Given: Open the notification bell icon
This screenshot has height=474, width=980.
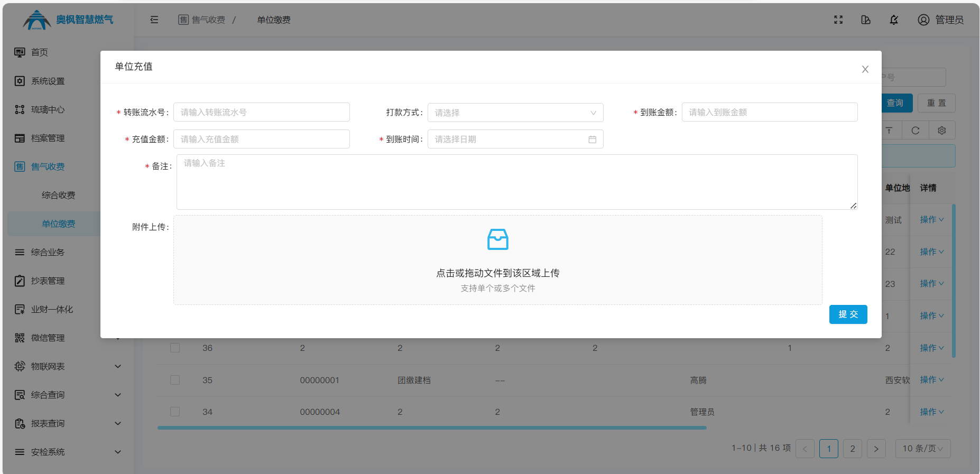Looking at the screenshot, I should tap(894, 20).
